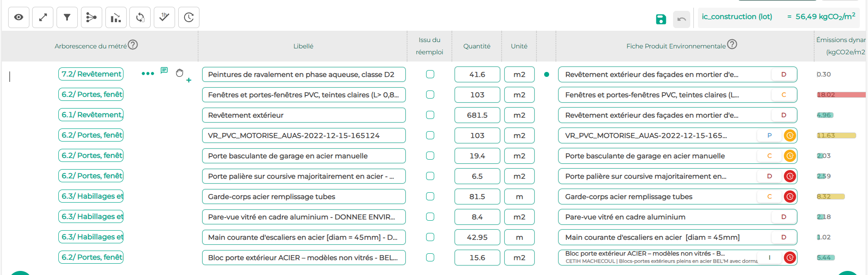
Task: Check réemploi box for Peintures de ravalement row
Action: pyautogui.click(x=430, y=74)
